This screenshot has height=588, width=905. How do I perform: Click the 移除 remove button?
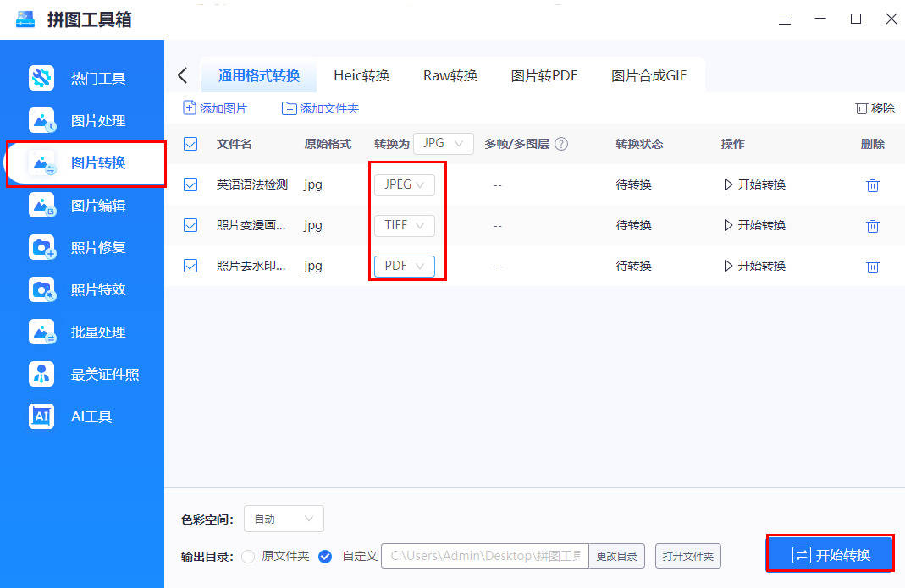(x=875, y=108)
